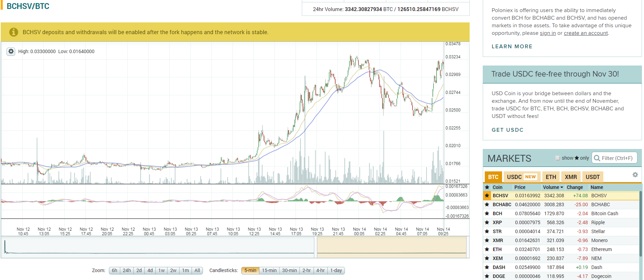Switch to the XMR markets tab
Image resolution: width=644 pixels, height=280 pixels.
click(x=571, y=177)
